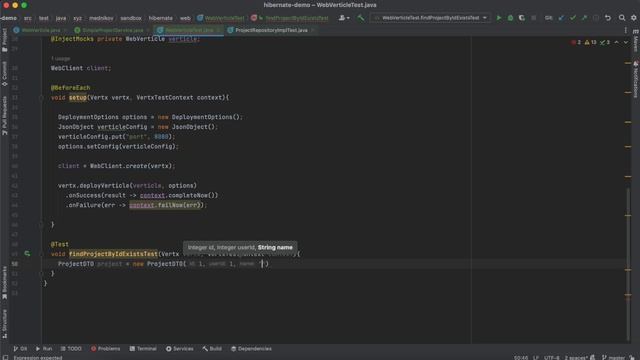Viewport: 640px width, 360px height.
Task: Build the project with the hammer icon
Action: (x=361, y=18)
